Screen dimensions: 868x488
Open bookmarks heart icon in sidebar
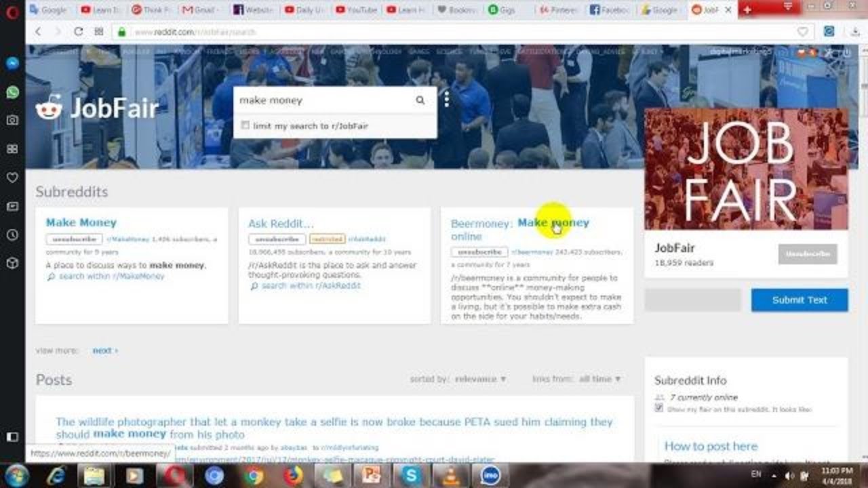click(x=12, y=178)
